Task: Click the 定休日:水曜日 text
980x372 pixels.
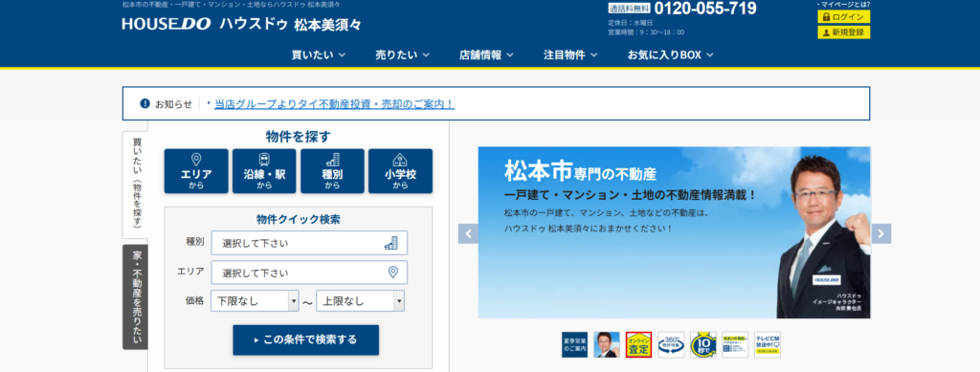Action: click(630, 22)
